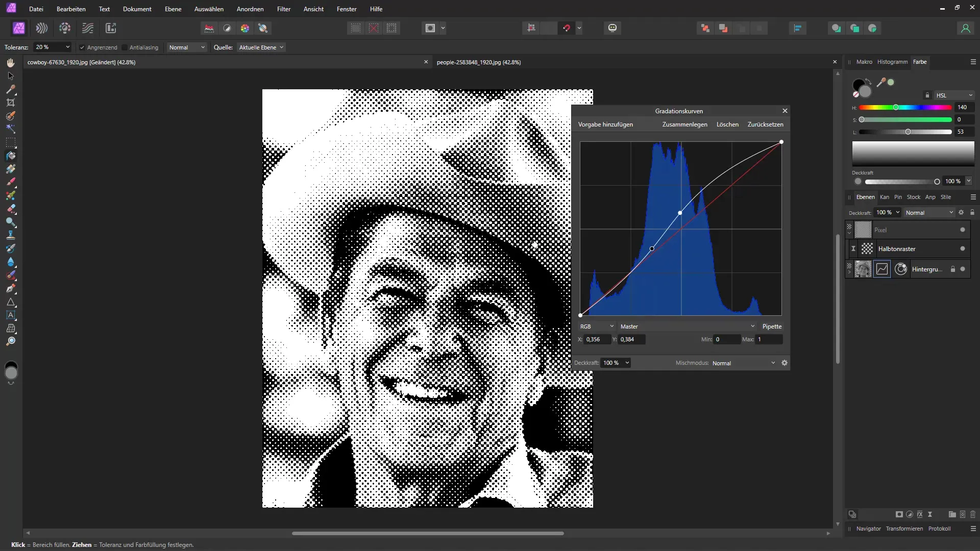The height and width of the screenshot is (551, 980).
Task: Select the triangle Shape tool
Action: (x=11, y=302)
